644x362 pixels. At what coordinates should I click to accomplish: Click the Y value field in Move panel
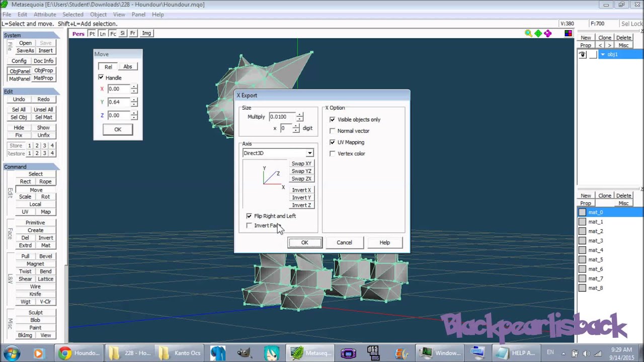click(x=118, y=102)
